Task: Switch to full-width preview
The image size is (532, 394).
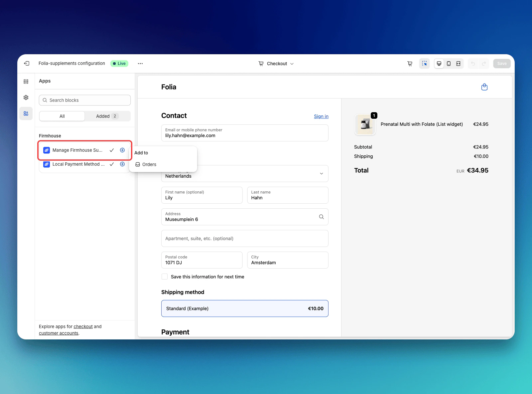Action: coord(458,63)
